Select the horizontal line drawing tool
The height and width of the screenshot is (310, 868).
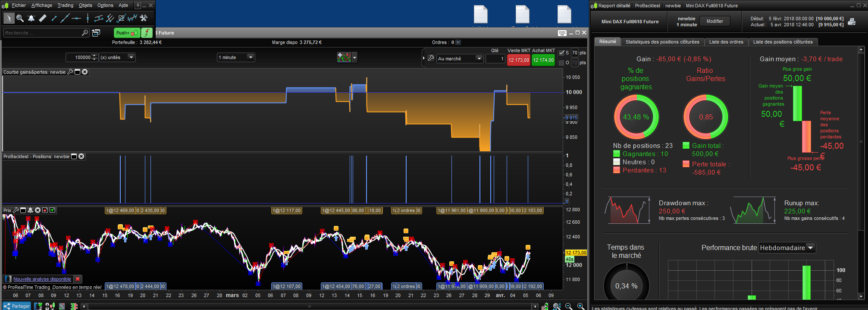(76, 18)
